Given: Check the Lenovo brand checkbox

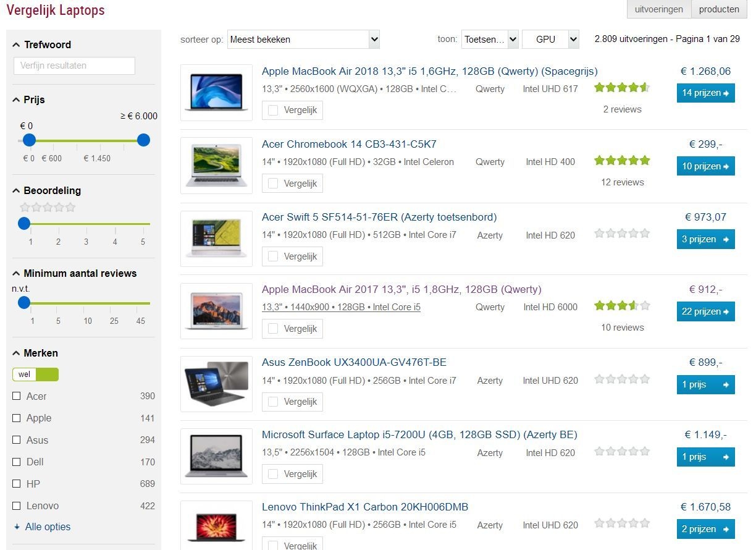Looking at the screenshot, I should point(17,506).
